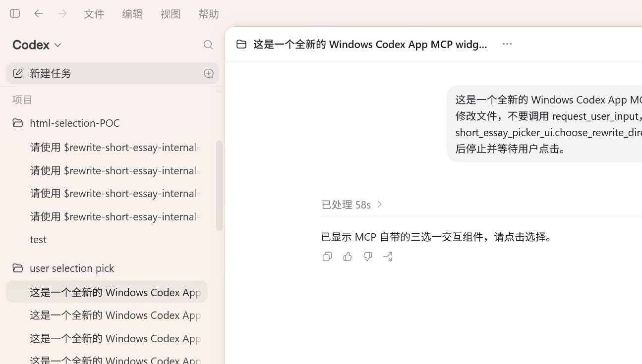Expand the Codex dropdown chevron
This screenshot has width=642, height=364.
tap(58, 45)
